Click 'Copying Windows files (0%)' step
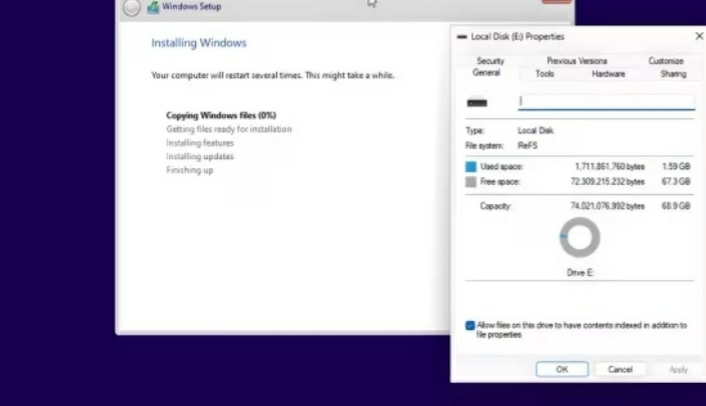 [221, 115]
